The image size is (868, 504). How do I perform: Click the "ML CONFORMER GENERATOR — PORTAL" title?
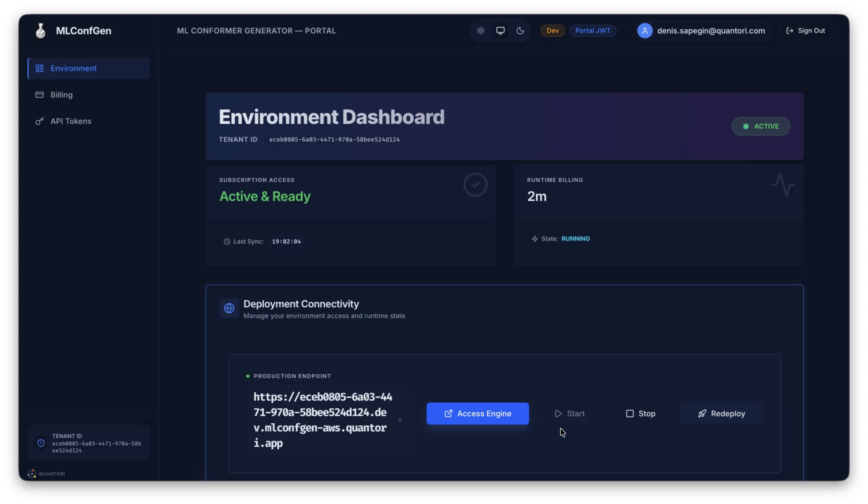pyautogui.click(x=256, y=31)
